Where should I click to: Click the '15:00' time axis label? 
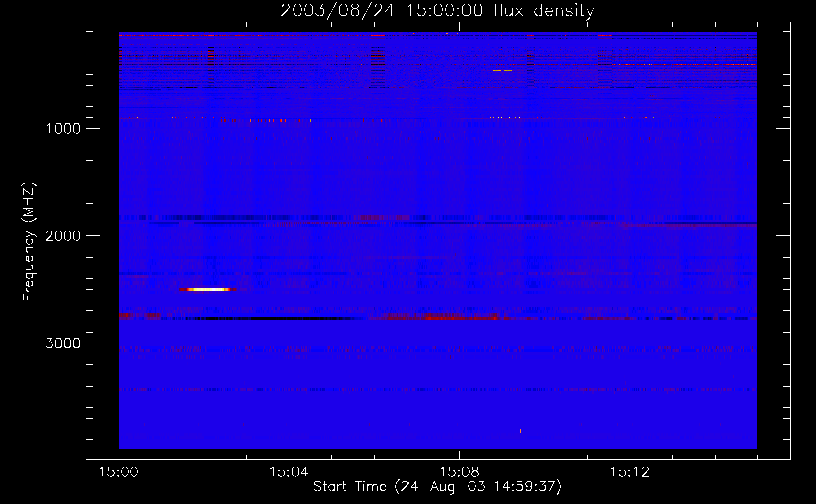click(119, 472)
